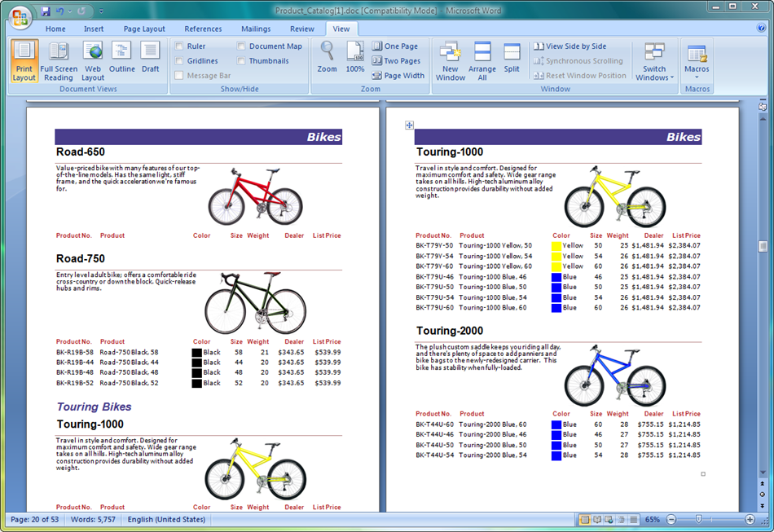
Task: Switch to Full Screen Reading view
Action: [59, 59]
